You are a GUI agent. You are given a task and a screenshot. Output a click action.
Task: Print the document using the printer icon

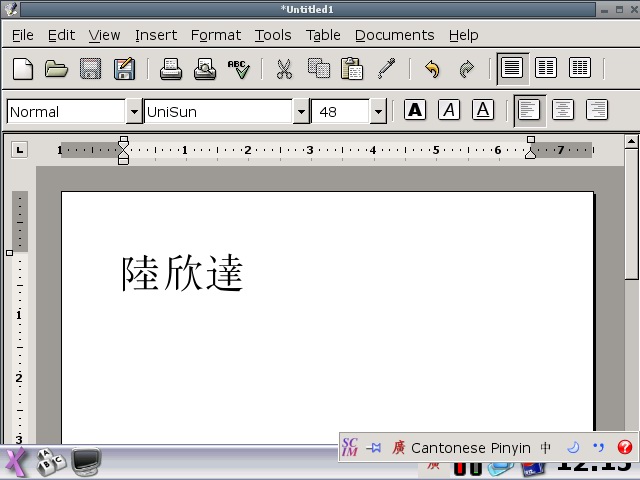click(171, 69)
